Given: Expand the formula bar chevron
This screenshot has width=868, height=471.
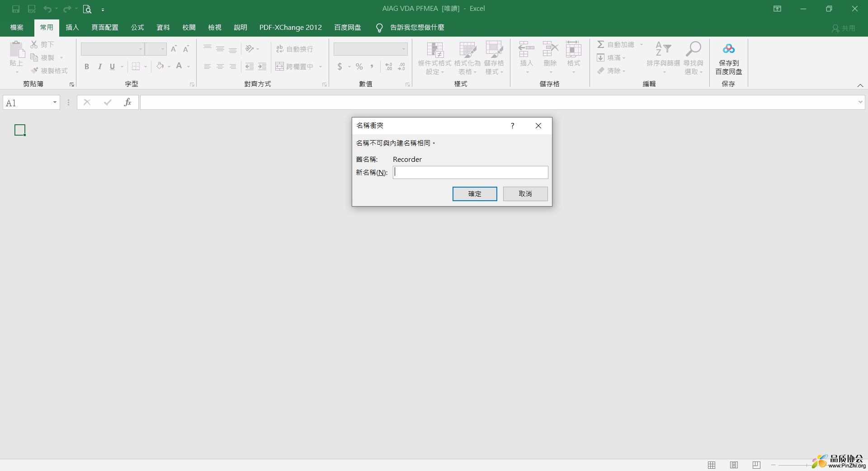Looking at the screenshot, I should [860, 103].
